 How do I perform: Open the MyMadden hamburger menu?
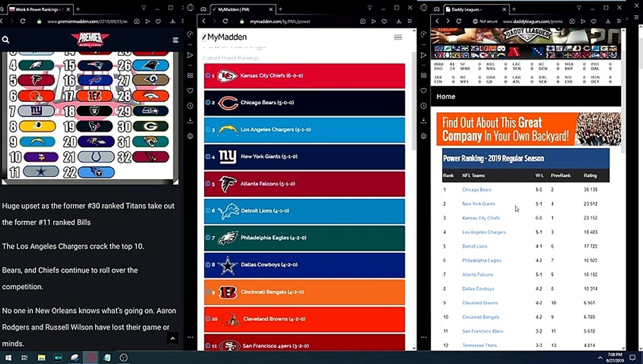pyautogui.click(x=398, y=37)
